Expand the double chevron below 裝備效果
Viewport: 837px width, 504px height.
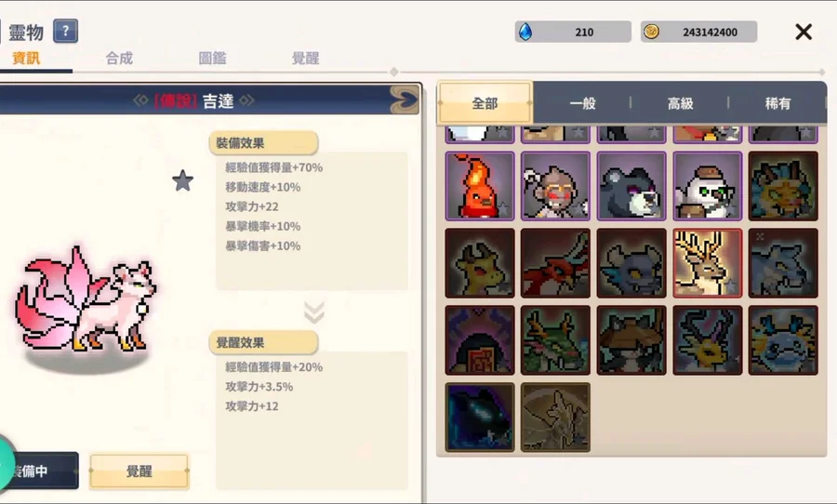314,312
